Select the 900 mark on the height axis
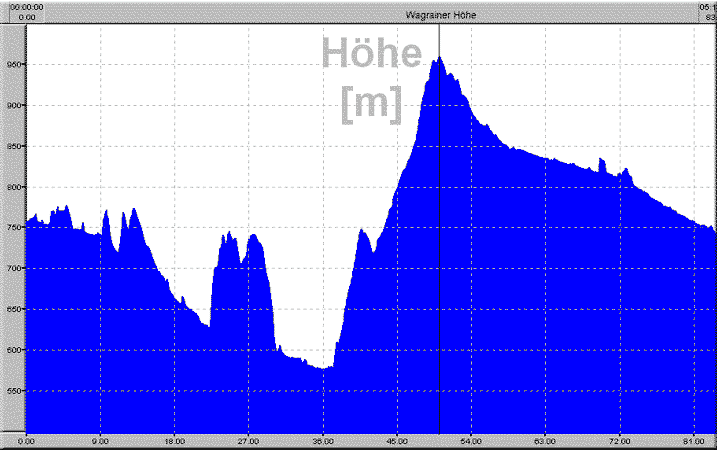717x450 pixels. [11, 105]
